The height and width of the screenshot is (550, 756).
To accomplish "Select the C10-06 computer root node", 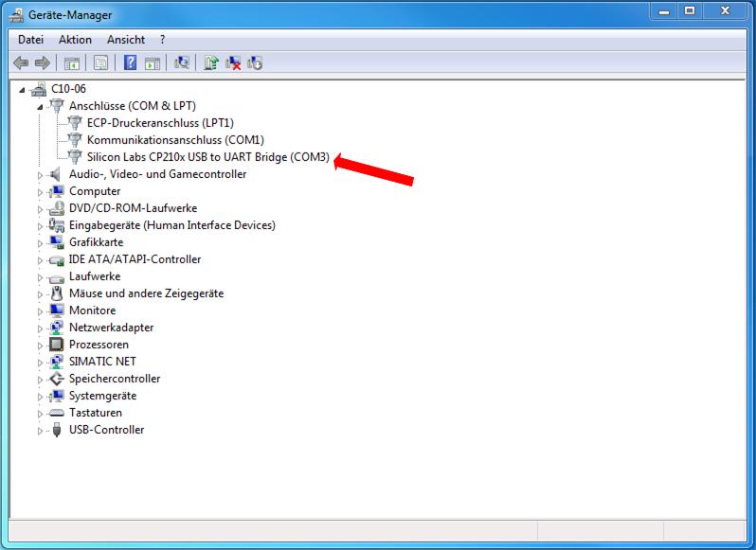I will coord(68,89).
